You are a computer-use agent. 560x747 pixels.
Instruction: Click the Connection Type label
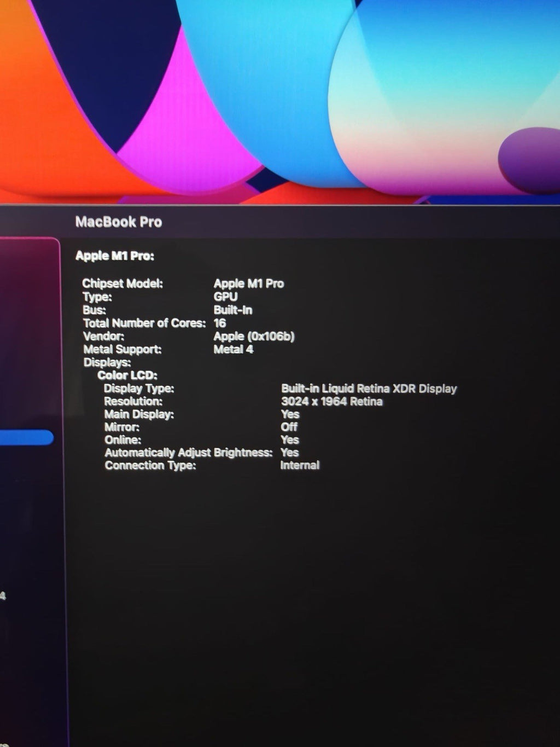[150, 465]
